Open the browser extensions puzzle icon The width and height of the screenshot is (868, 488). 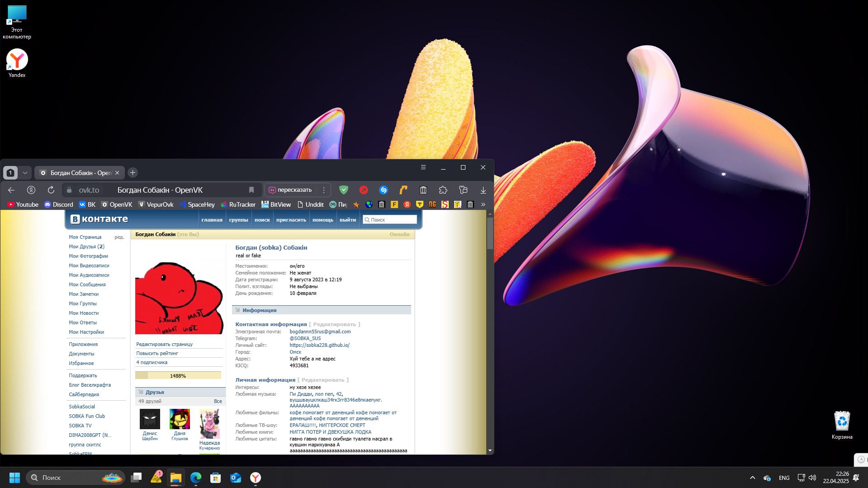[443, 190]
